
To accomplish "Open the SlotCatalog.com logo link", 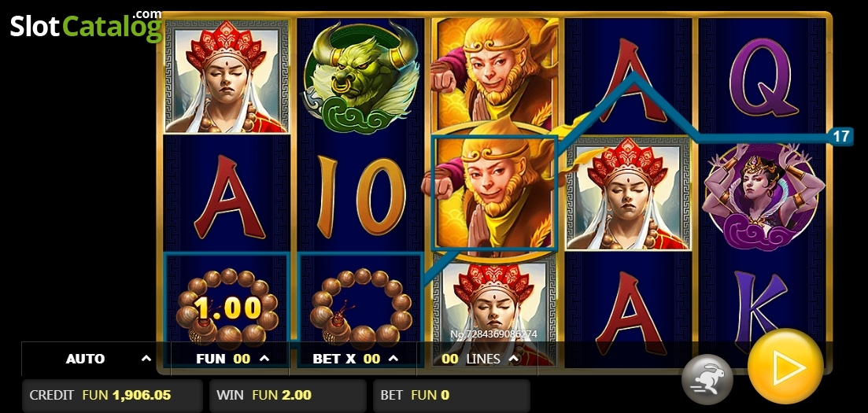I will (86, 25).
